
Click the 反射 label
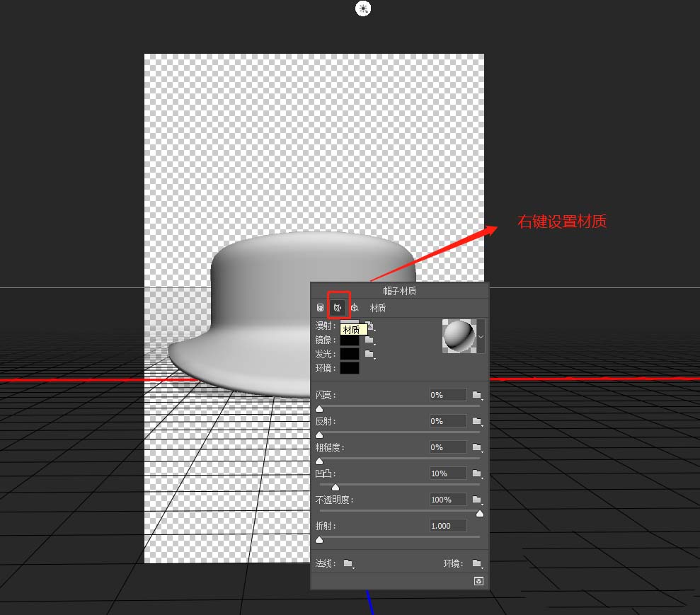[x=326, y=421]
